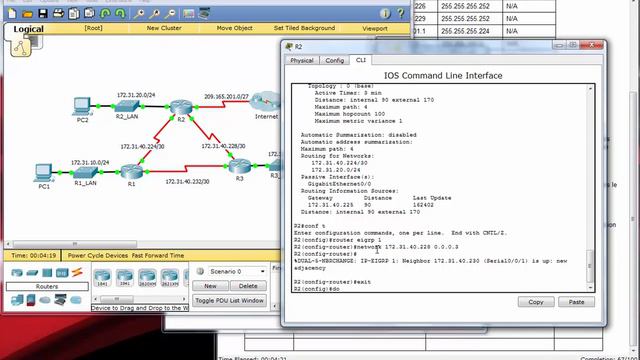Pick the 2620XM router model
Image resolution: width=640 pixels, height=360 pixels.
click(147, 278)
